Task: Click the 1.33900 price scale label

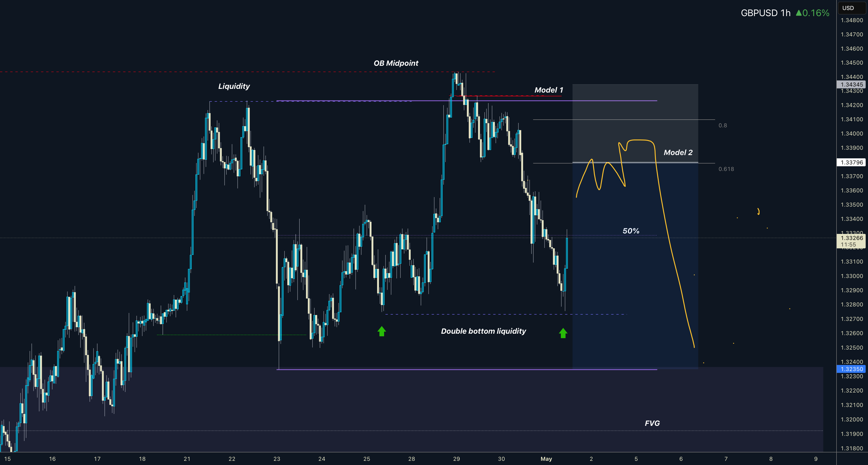Action: (x=851, y=148)
